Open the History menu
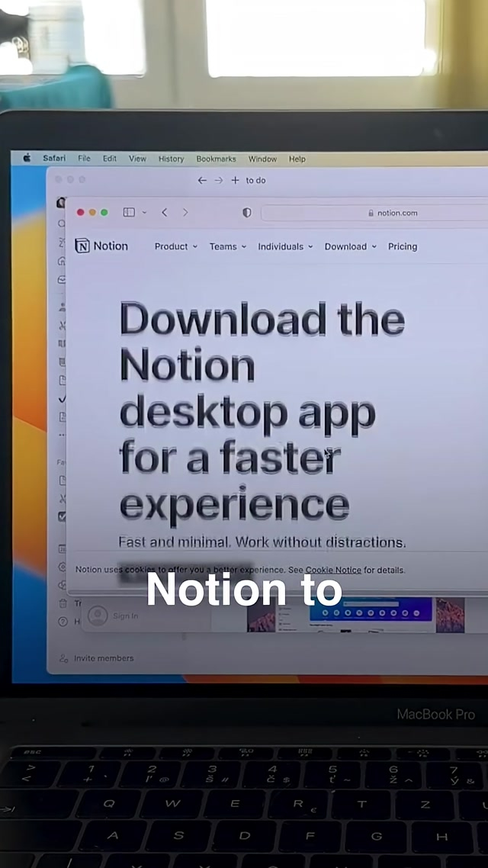The height and width of the screenshot is (868, 488). click(171, 159)
